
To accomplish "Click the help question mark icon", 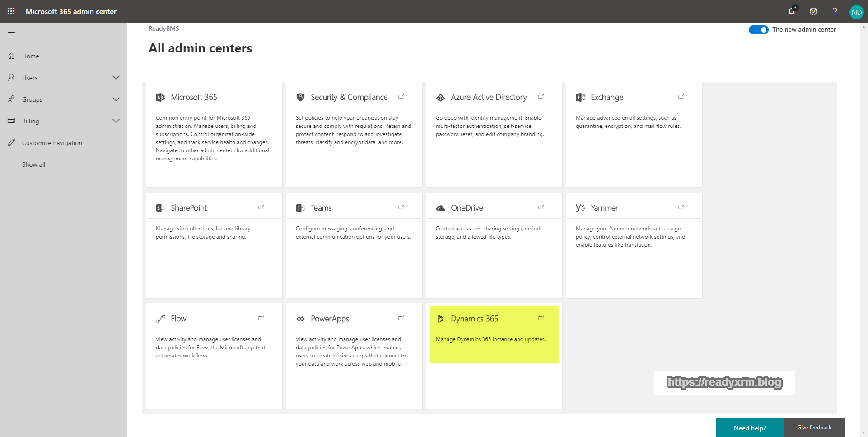I will 835,11.
